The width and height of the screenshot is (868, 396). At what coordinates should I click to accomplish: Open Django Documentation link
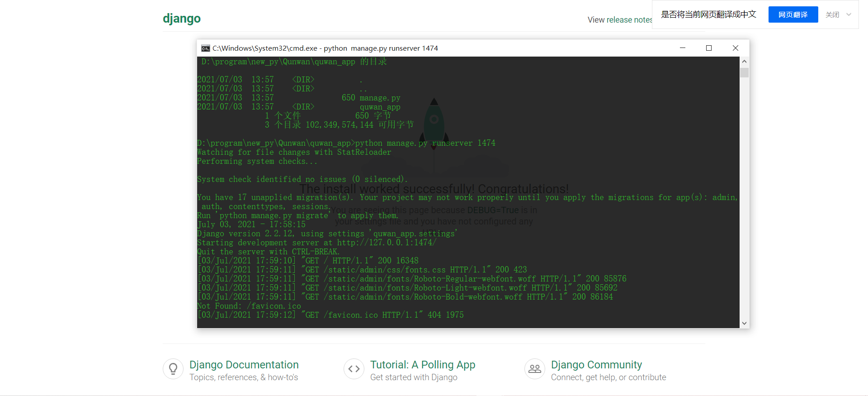click(244, 365)
